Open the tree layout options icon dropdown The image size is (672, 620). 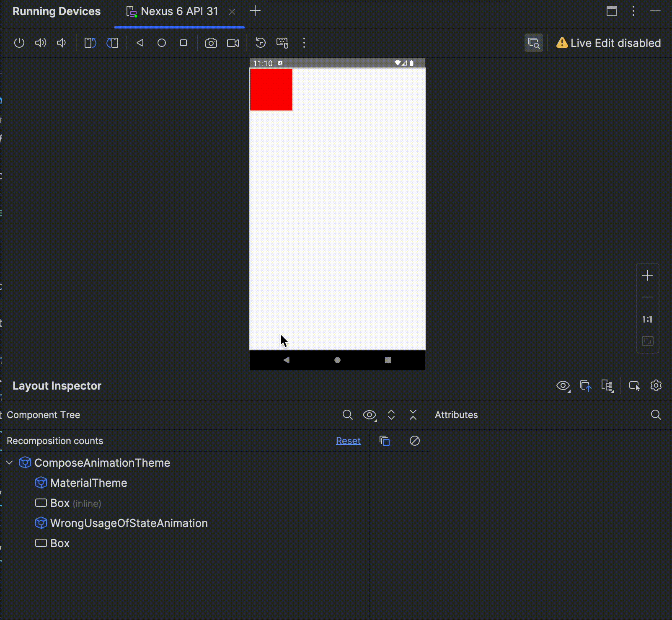[x=607, y=386]
